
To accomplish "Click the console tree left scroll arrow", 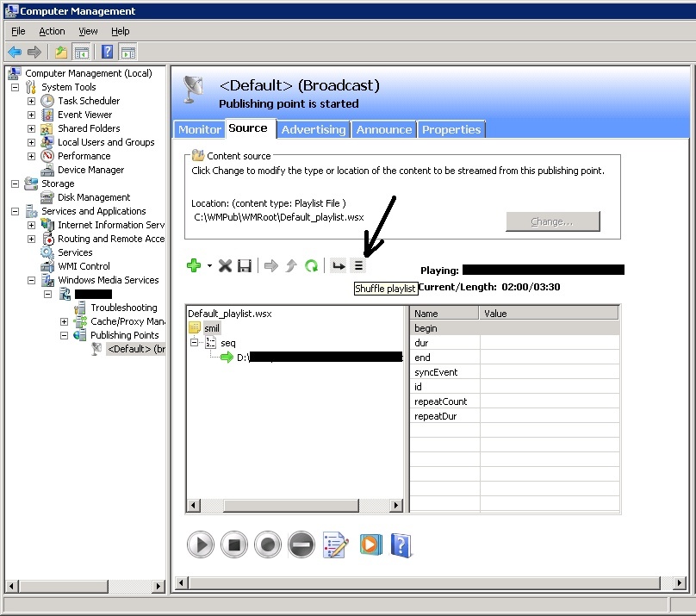I will pyautogui.click(x=12, y=586).
